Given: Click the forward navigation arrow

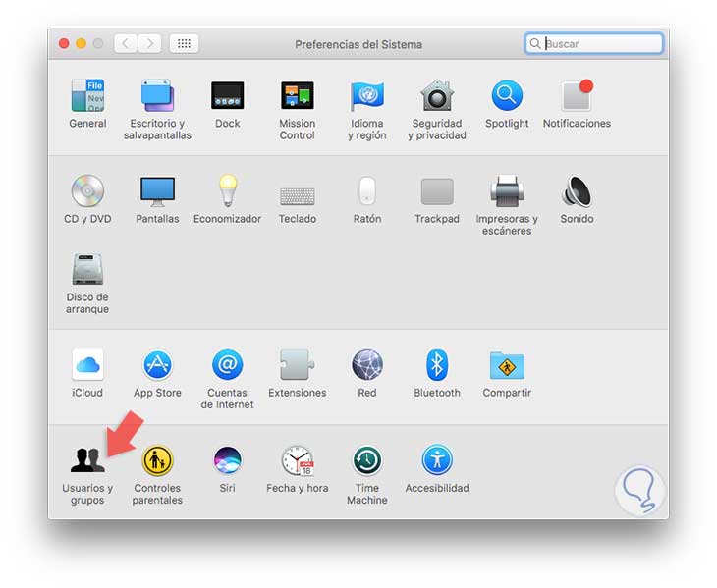Looking at the screenshot, I should tap(149, 43).
